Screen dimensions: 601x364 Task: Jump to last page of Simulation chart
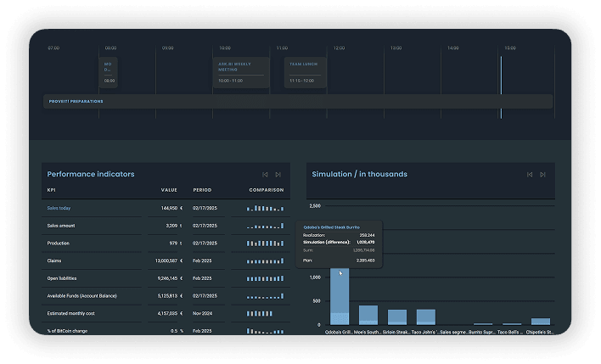pyautogui.click(x=542, y=174)
